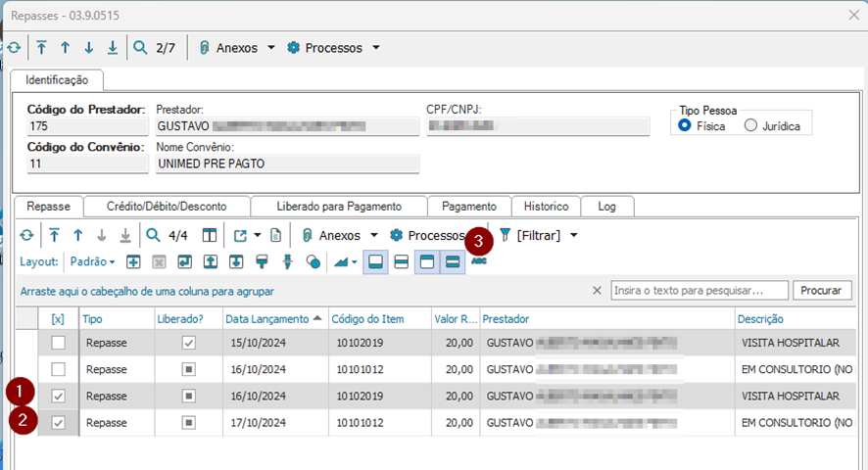Toggle the footer panel view button
The height and width of the screenshot is (470, 868).
pyautogui.click(x=375, y=261)
